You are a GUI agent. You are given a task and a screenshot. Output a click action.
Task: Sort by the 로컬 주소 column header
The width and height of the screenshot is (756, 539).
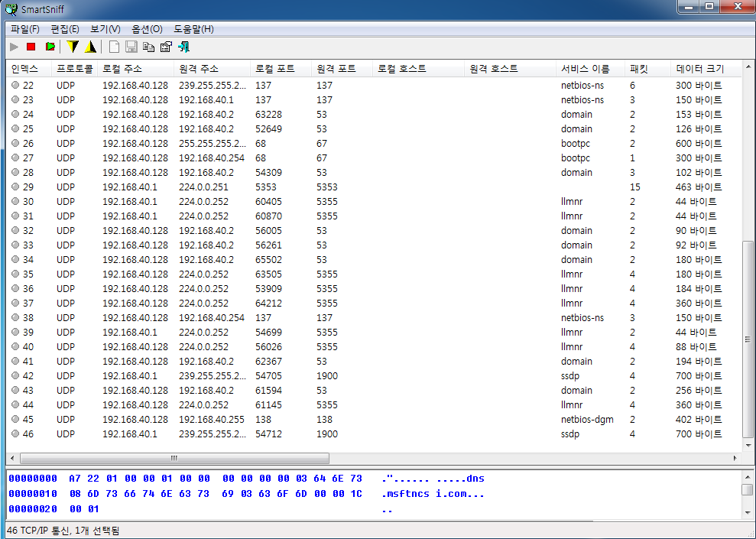coord(135,69)
